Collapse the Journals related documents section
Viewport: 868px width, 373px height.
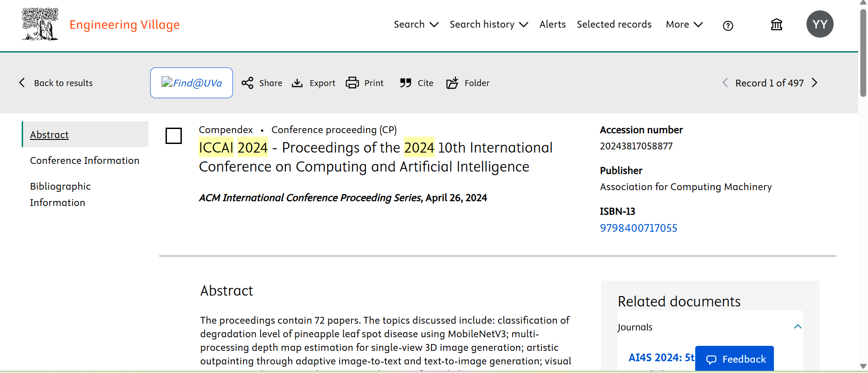click(798, 326)
